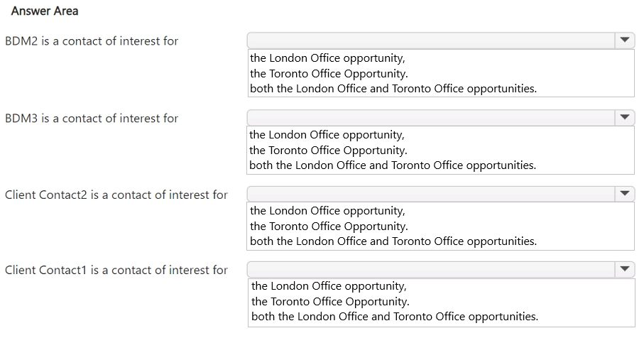Select Toronto Office Opportunity for Client Contact2
The width and height of the screenshot is (644, 338).
[x=329, y=227]
